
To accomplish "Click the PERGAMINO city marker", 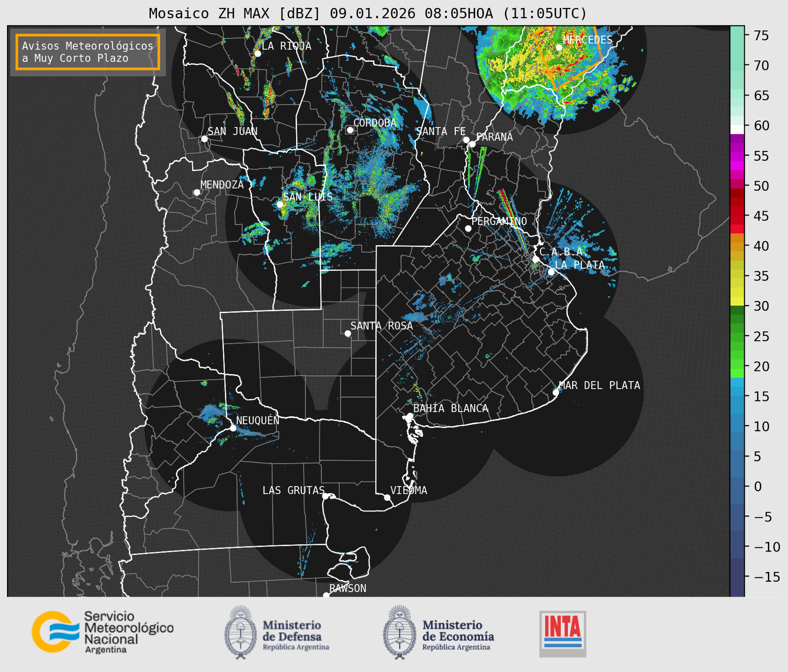I will point(468,229).
